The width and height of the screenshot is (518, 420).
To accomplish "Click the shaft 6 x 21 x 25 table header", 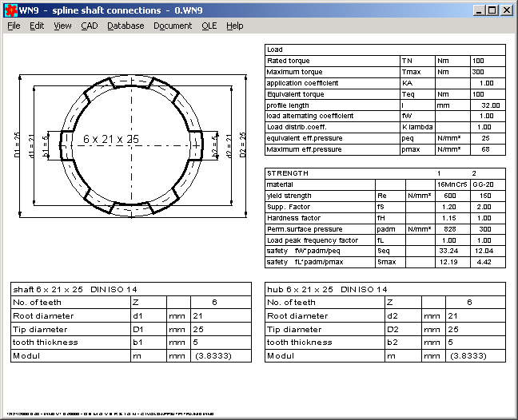I will (66, 289).
